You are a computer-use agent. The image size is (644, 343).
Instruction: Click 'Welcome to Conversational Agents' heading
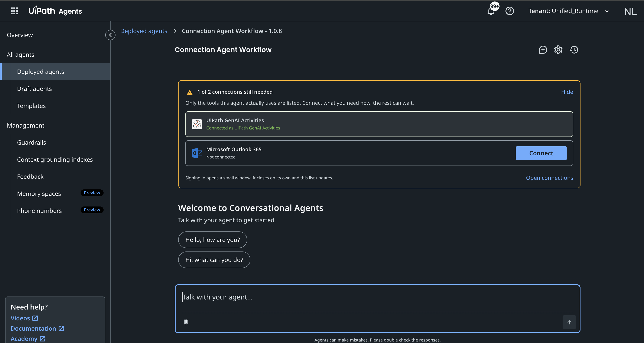pos(250,208)
